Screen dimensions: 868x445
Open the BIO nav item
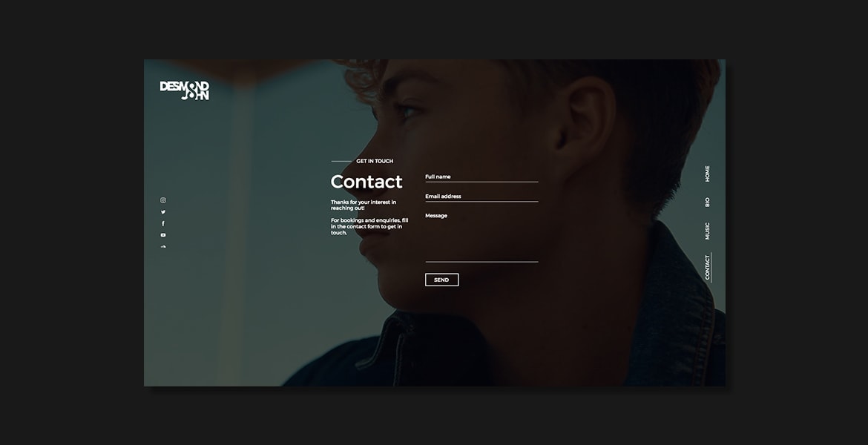(x=707, y=202)
